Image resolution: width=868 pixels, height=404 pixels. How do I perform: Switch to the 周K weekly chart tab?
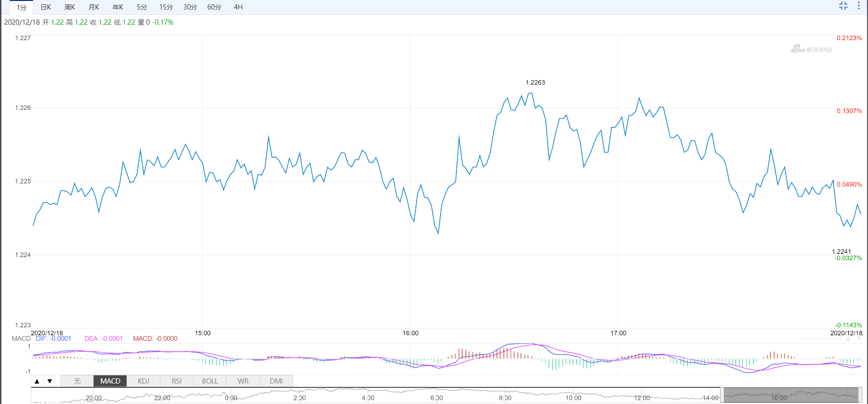tap(69, 7)
